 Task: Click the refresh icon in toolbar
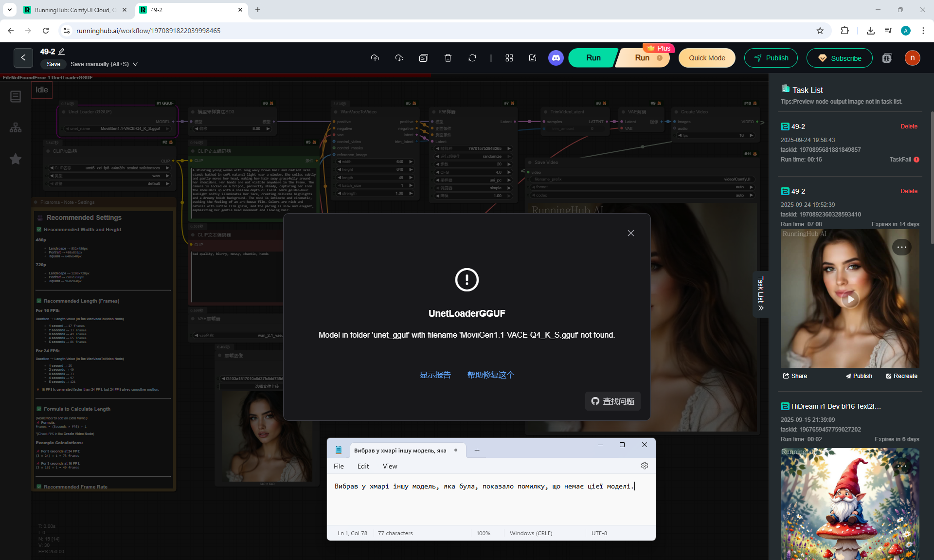click(472, 58)
